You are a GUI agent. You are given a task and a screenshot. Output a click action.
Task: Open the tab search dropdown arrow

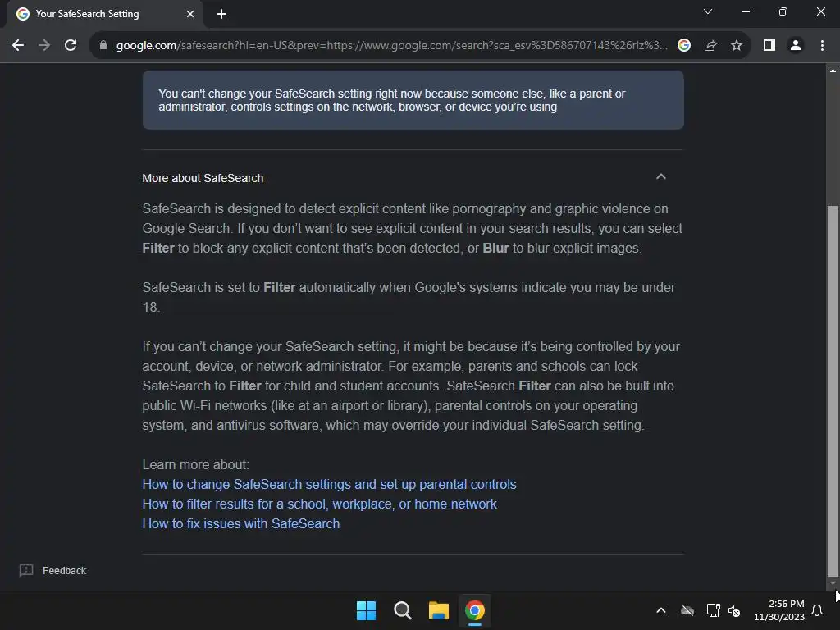tap(708, 11)
